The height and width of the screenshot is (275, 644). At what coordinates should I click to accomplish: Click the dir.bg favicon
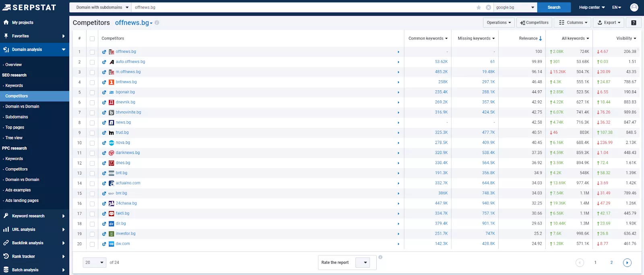tap(111, 224)
